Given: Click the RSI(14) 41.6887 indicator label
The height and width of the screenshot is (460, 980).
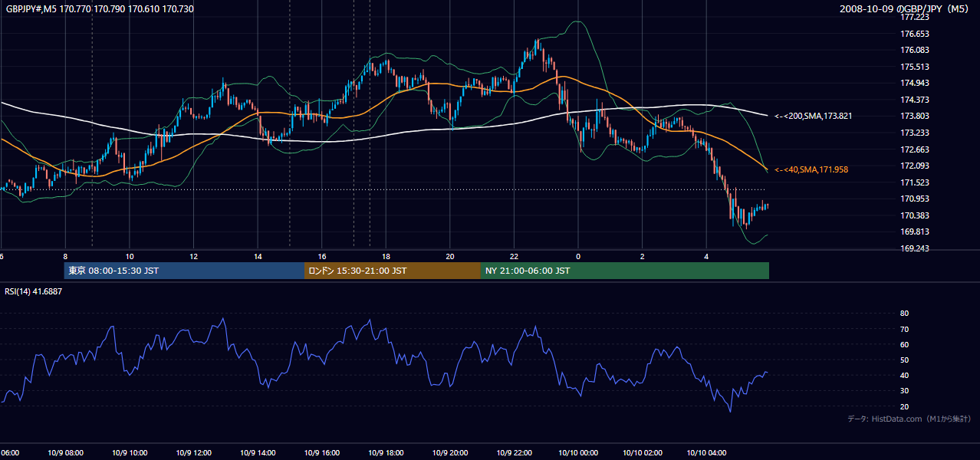Looking at the screenshot, I should (x=34, y=291).
